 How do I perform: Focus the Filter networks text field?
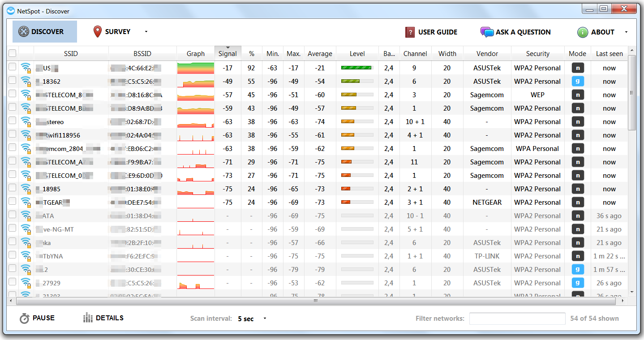[x=517, y=318]
